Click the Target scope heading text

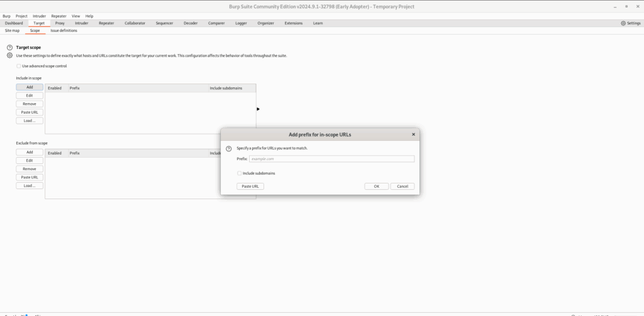[28, 48]
